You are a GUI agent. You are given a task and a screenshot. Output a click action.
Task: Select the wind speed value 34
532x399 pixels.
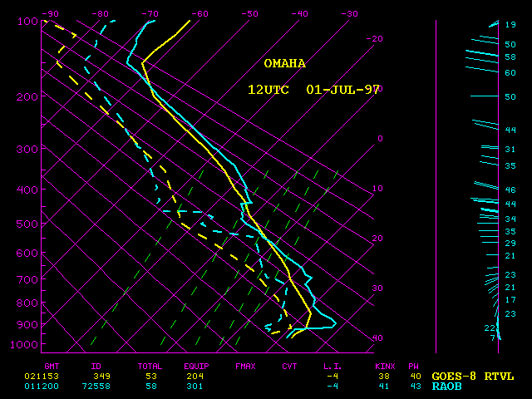(x=510, y=219)
